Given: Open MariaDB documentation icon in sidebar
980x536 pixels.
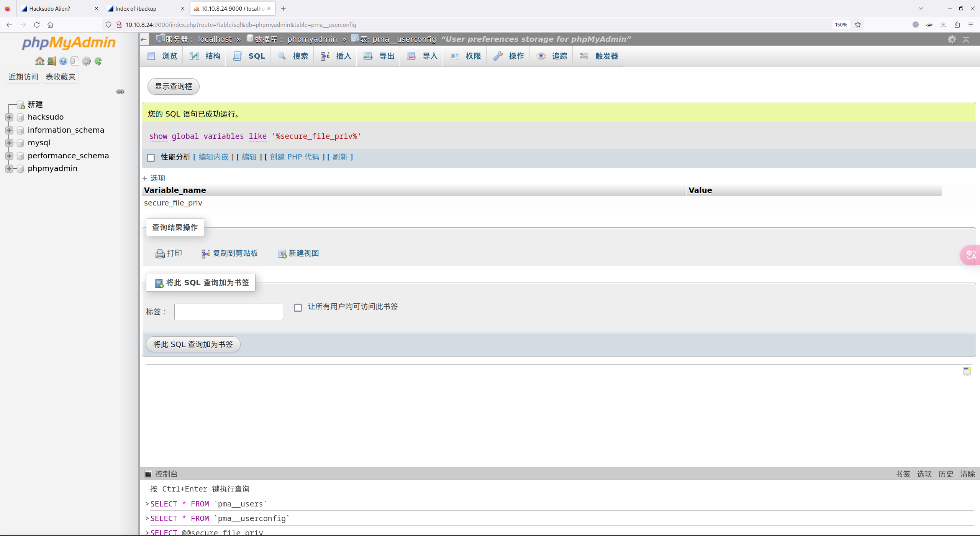Looking at the screenshot, I should pyautogui.click(x=75, y=61).
